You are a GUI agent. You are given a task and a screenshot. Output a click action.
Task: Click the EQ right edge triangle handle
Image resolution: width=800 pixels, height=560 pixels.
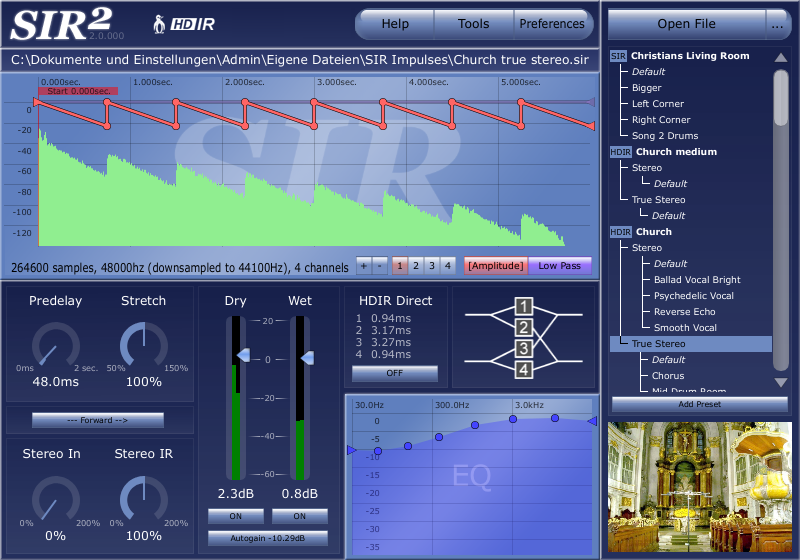point(592,421)
